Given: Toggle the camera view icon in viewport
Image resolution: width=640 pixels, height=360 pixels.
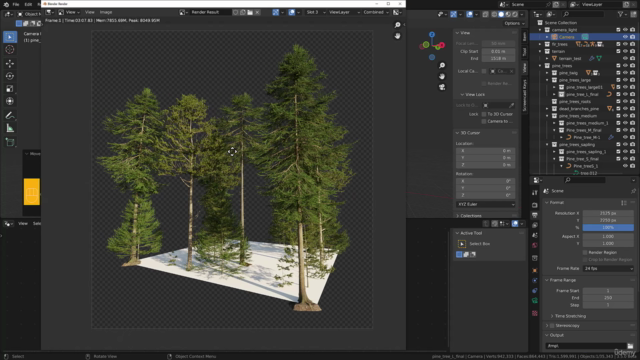Looking at the screenshot, I should pos(442,87).
